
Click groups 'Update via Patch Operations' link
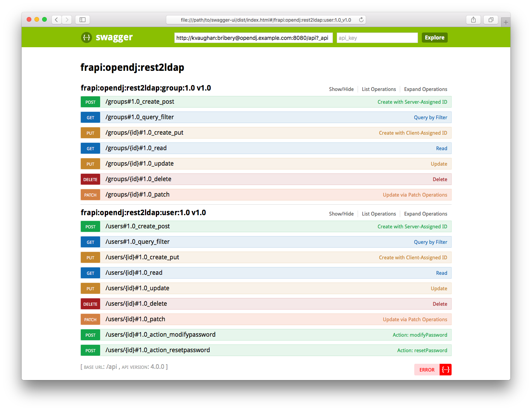click(415, 195)
